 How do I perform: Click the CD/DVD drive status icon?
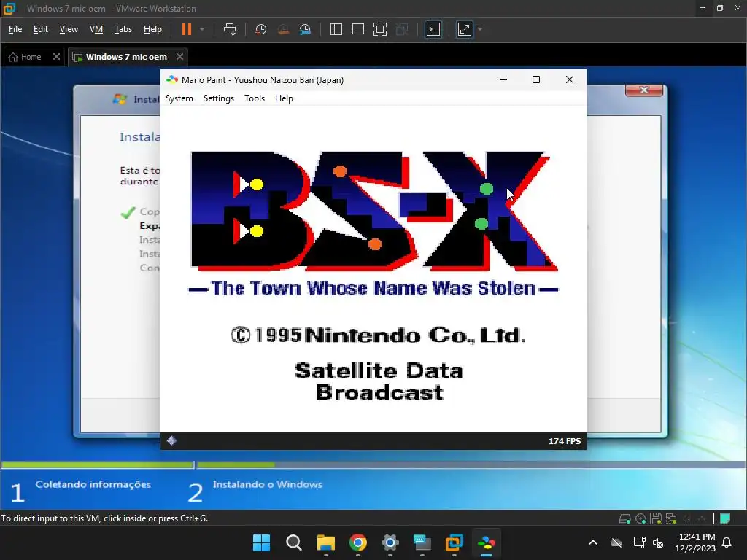[640, 518]
